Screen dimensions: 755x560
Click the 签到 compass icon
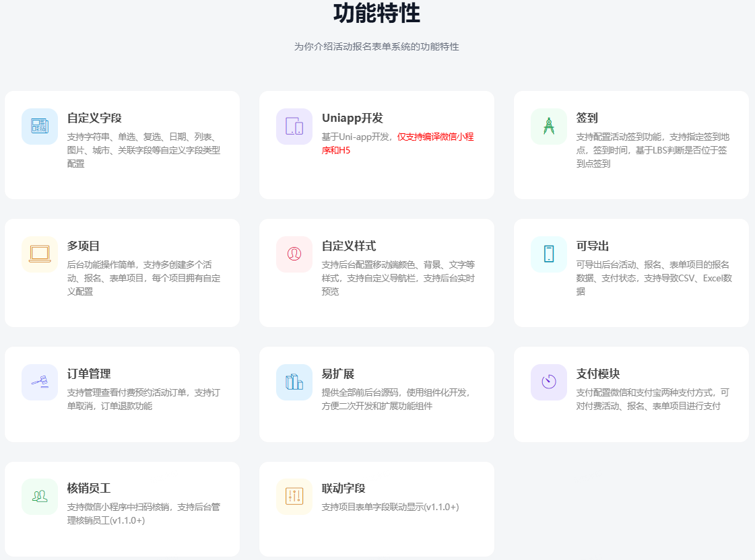pos(548,127)
